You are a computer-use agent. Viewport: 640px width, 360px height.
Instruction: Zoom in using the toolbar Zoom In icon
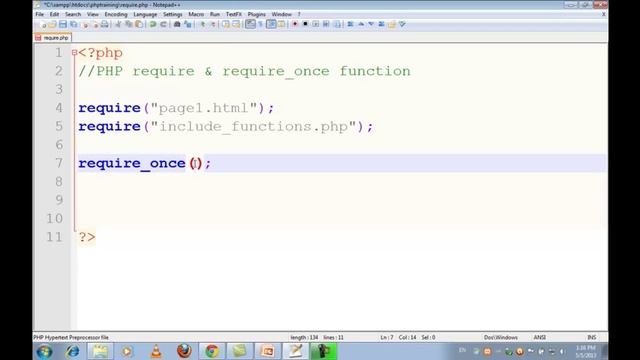click(x=202, y=24)
